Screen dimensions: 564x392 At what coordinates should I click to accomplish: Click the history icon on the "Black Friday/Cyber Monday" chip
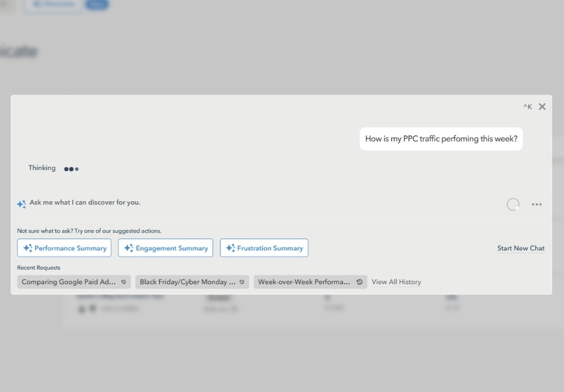[x=240, y=281]
